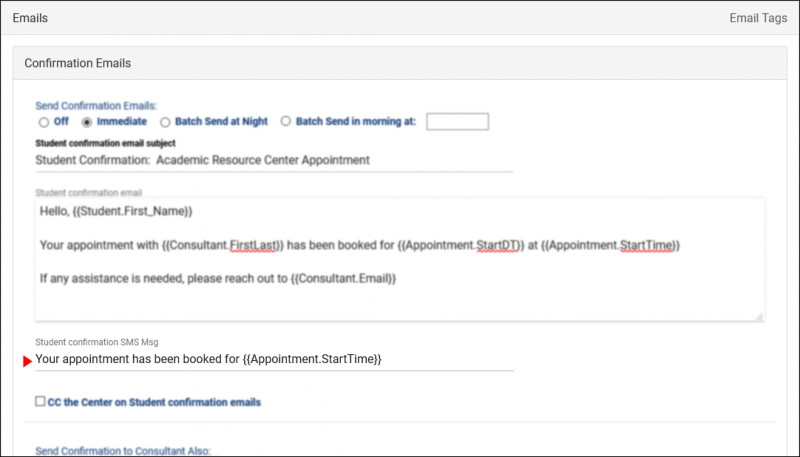Click the morning batch send time box
The image size is (800, 457).
click(457, 122)
